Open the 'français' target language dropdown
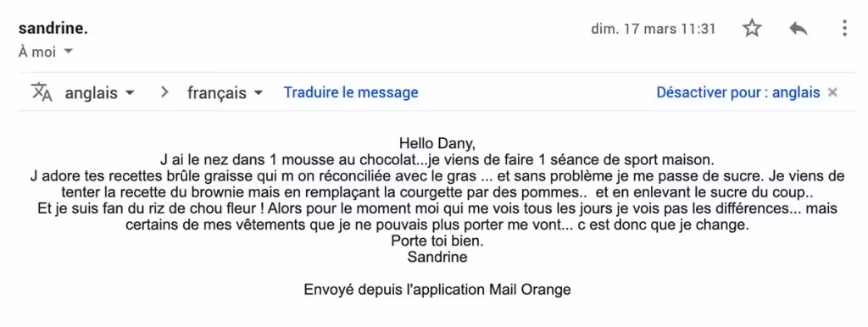 coord(225,93)
